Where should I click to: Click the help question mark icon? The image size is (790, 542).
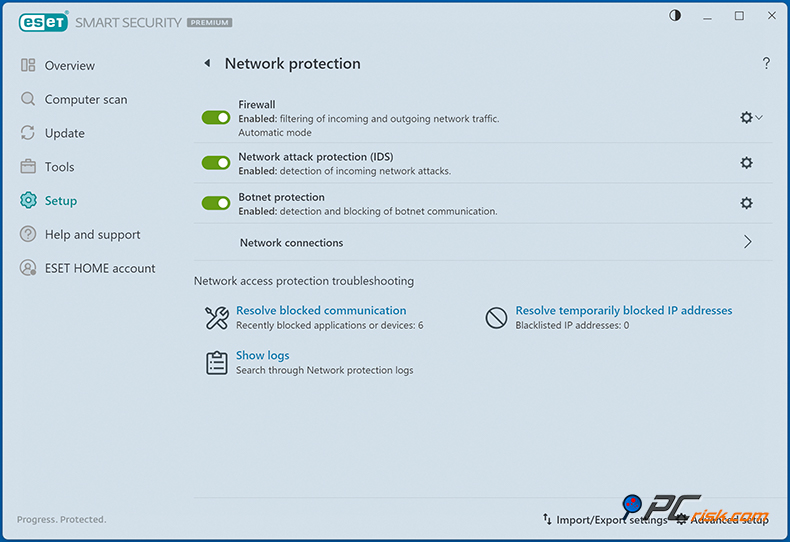[x=766, y=64]
